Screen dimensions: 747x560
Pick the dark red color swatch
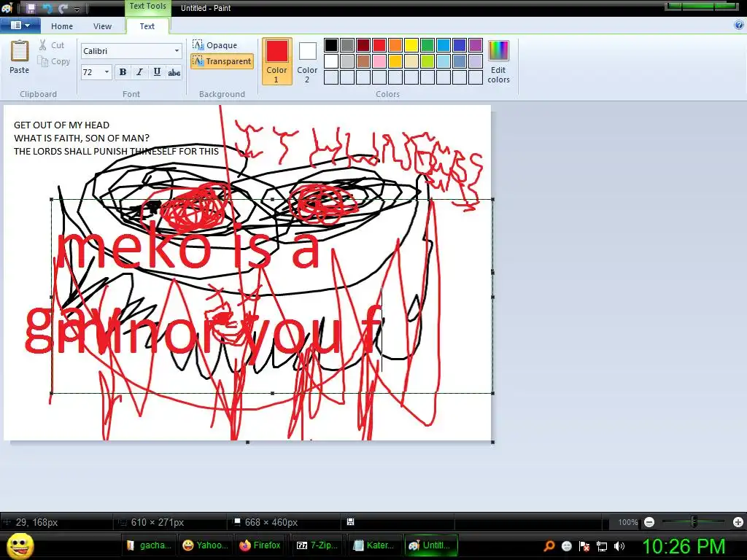pyautogui.click(x=363, y=45)
